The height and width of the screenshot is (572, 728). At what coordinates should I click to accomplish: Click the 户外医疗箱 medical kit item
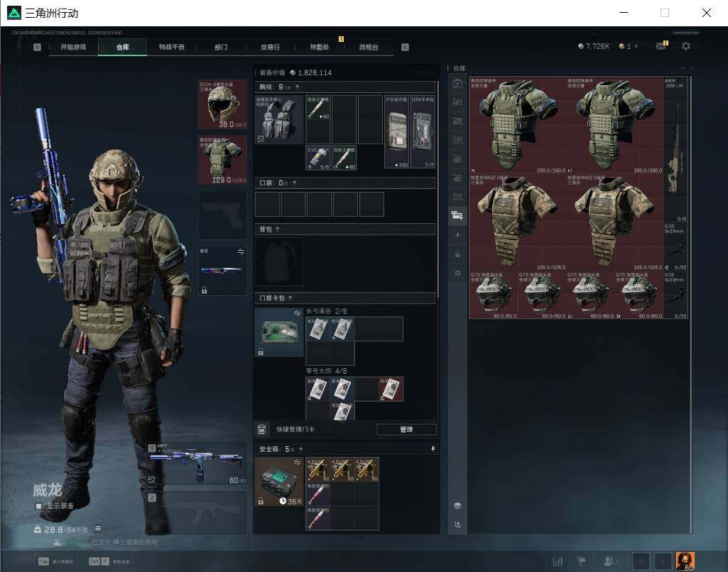[x=397, y=132]
